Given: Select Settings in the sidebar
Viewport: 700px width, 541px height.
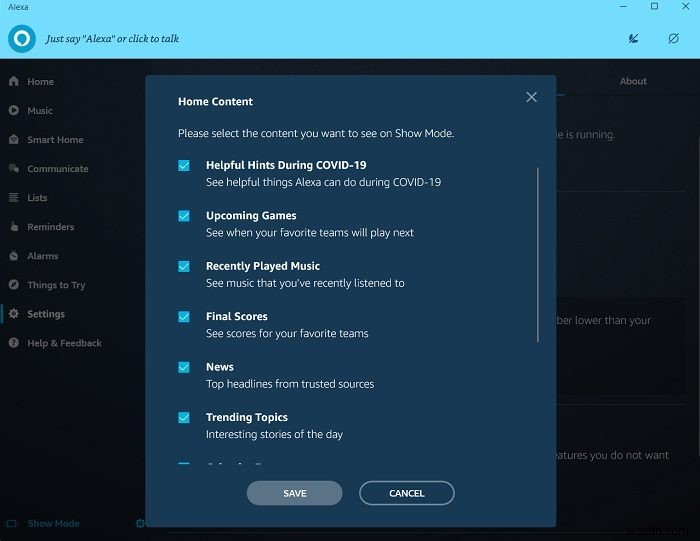Looking at the screenshot, I should 46,314.
